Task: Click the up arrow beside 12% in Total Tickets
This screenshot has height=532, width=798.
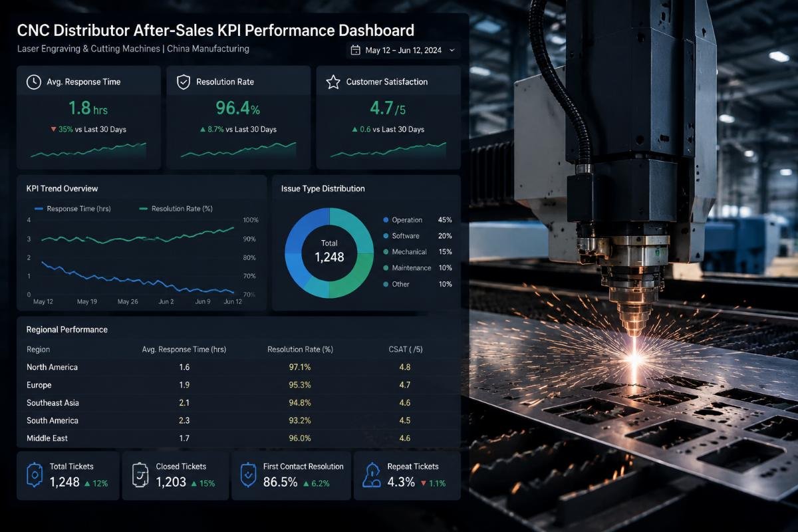Action: [x=88, y=483]
